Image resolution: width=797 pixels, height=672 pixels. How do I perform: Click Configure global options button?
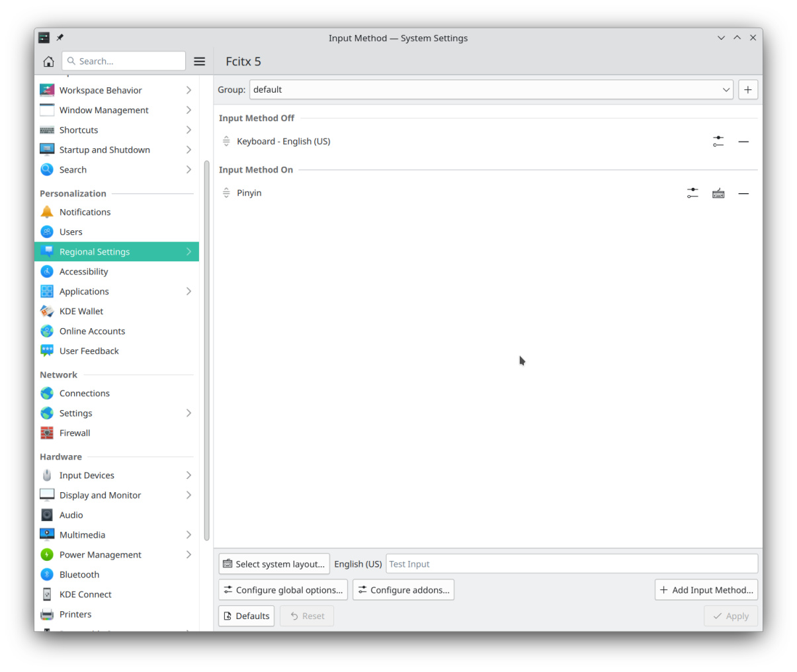point(283,590)
